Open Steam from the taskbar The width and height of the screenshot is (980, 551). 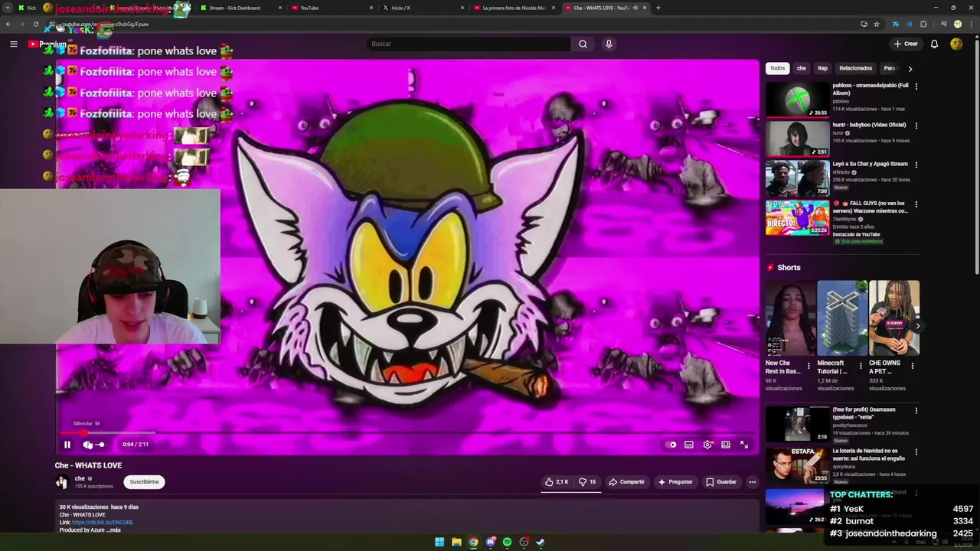541,542
